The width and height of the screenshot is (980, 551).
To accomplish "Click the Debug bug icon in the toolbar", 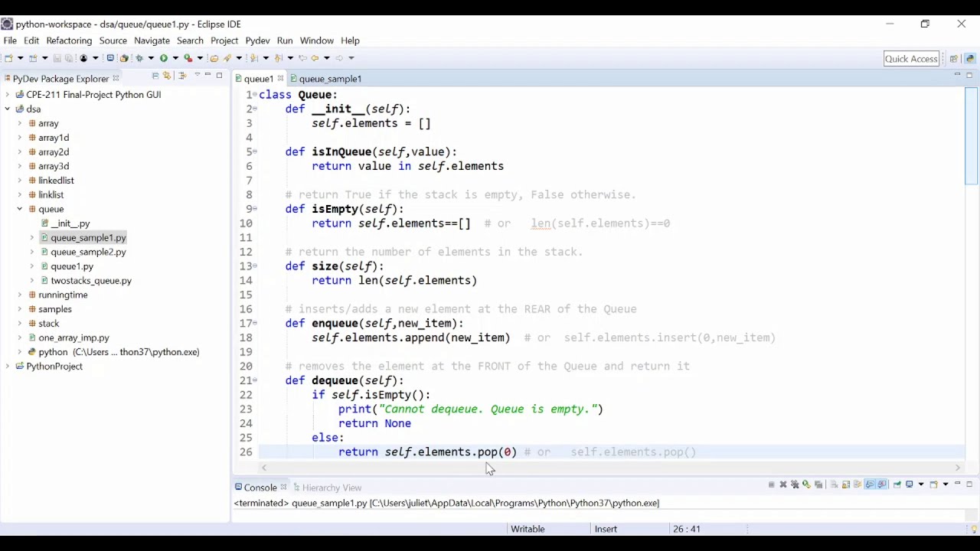I will pyautogui.click(x=139, y=58).
